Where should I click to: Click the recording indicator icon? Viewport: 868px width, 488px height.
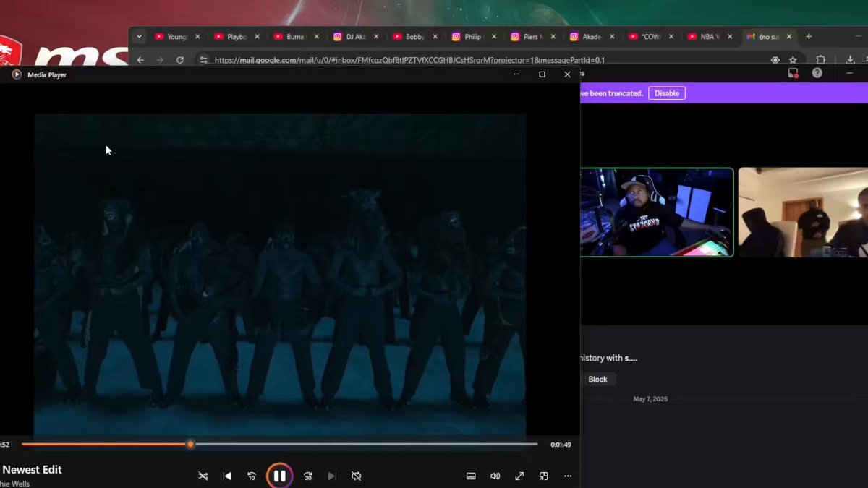pos(793,73)
